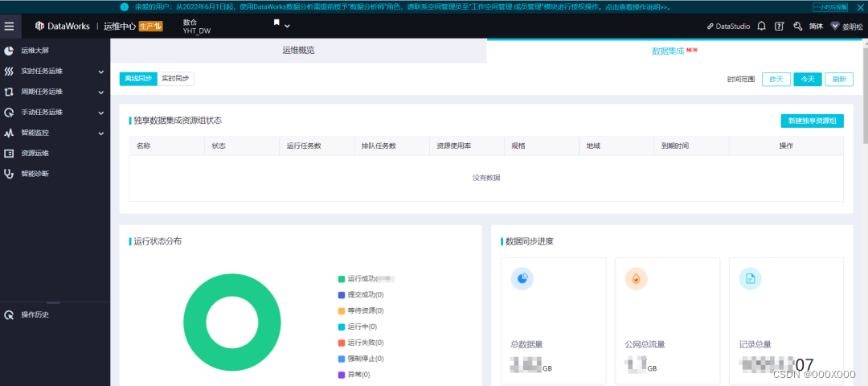This screenshot has height=386, width=868.
Task: Open the 运维大屏 pie chart icon
Action: (9, 51)
